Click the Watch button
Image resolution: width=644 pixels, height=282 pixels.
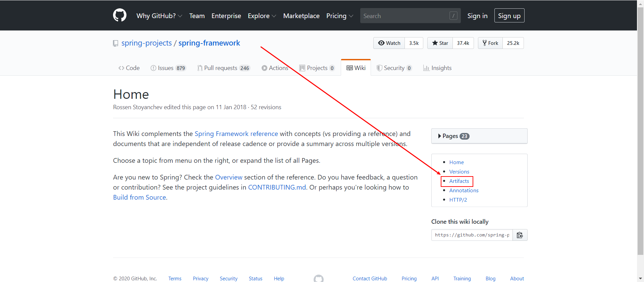click(x=389, y=43)
